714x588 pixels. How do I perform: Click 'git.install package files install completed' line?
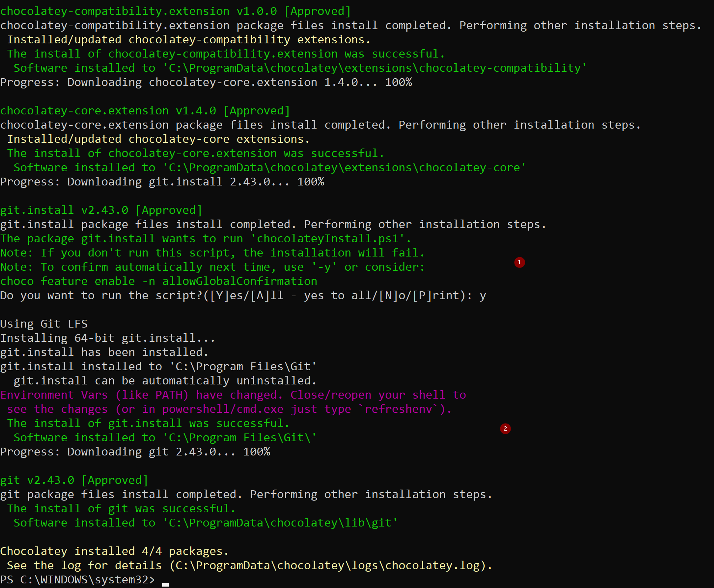click(x=273, y=225)
